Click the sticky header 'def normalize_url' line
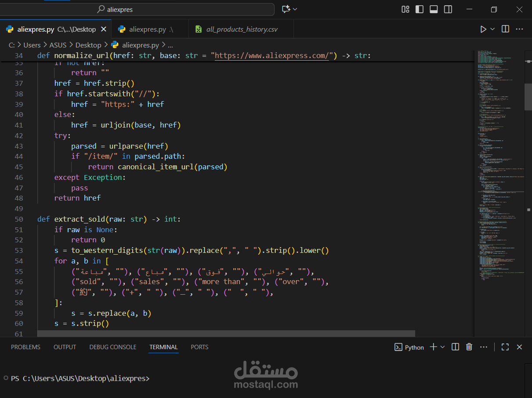This screenshot has height=398, width=532. [204, 56]
